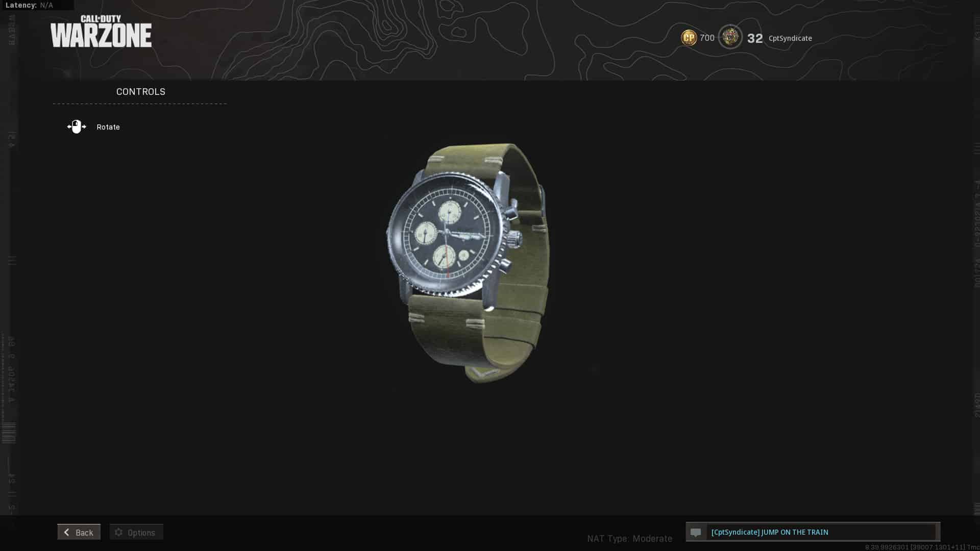Click the mouse Rotate control icon

(77, 127)
